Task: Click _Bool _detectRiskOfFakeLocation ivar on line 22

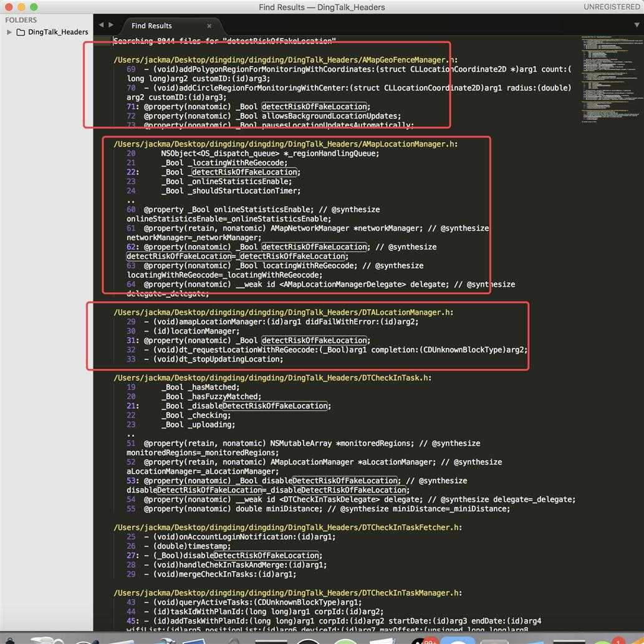Action: tap(214, 172)
